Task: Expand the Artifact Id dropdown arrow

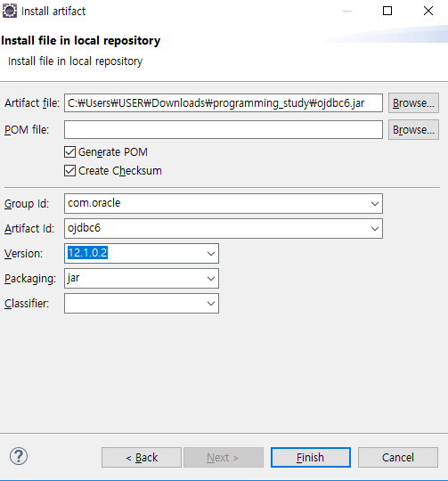Action: tap(374, 229)
